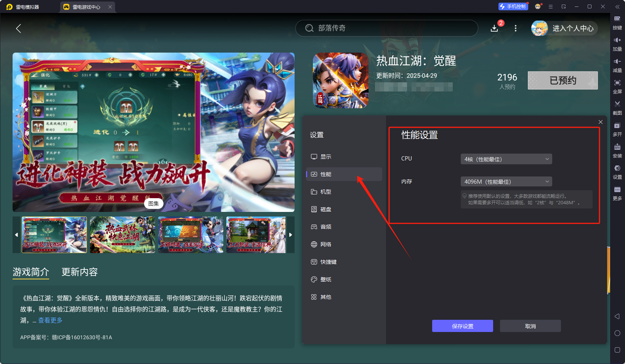Select 其他 other settings
The width and height of the screenshot is (625, 364).
(344, 297)
